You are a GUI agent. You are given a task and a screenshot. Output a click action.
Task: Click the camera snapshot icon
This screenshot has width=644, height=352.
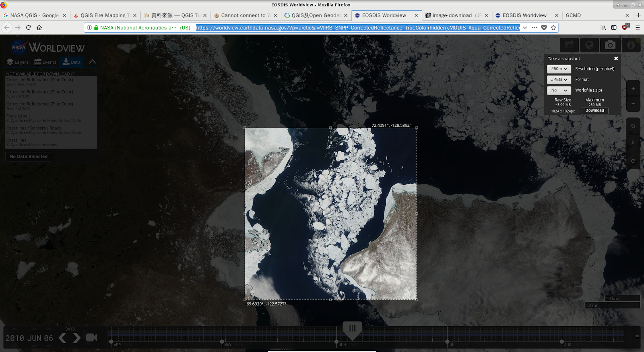tap(610, 45)
